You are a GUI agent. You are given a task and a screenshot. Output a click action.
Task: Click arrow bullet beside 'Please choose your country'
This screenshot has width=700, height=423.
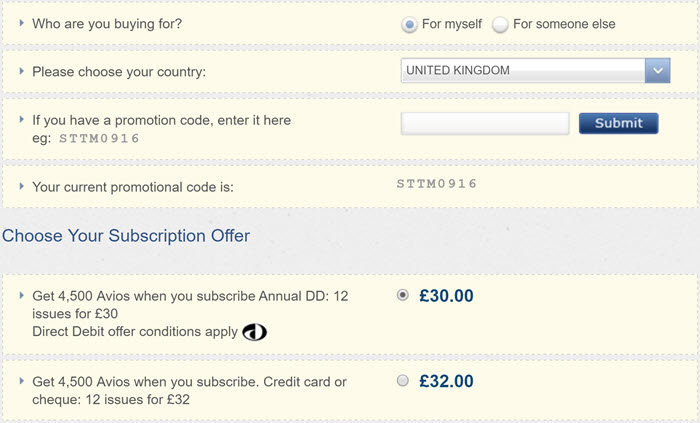point(21,71)
